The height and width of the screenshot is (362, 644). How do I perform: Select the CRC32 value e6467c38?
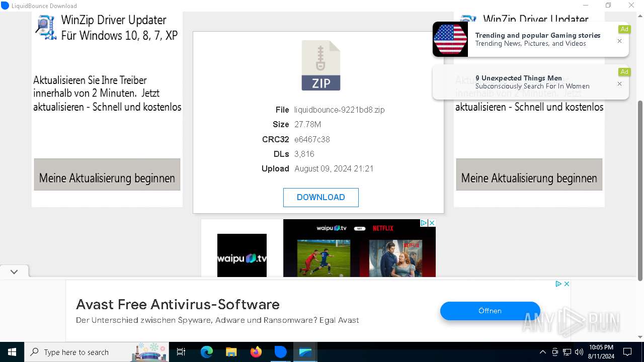click(x=312, y=139)
